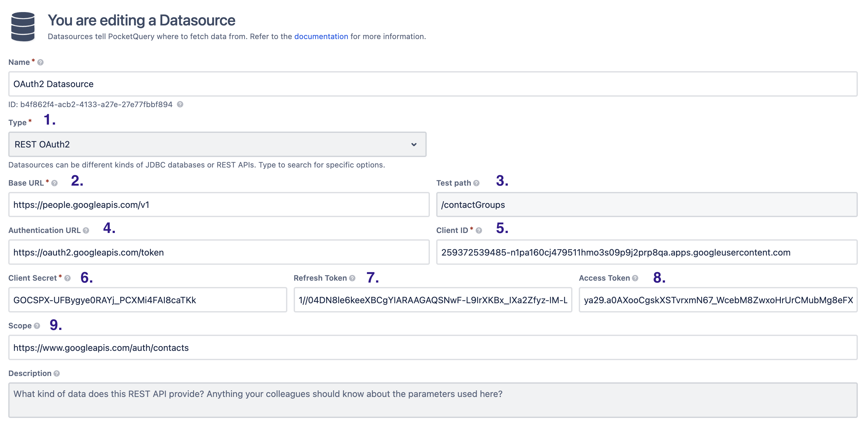Image resolution: width=868 pixels, height=424 pixels.
Task: Click the help icon next to Scope
Action: [x=37, y=326]
